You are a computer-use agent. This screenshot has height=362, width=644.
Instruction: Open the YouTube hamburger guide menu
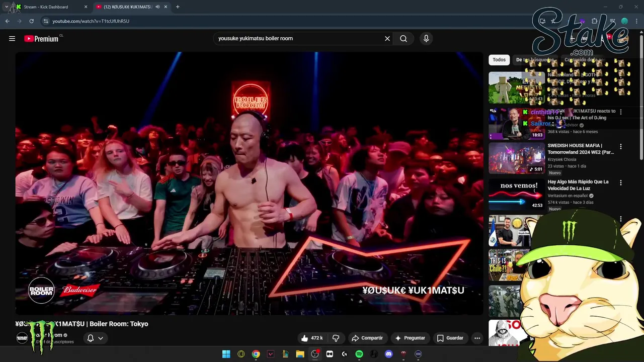[12, 38]
